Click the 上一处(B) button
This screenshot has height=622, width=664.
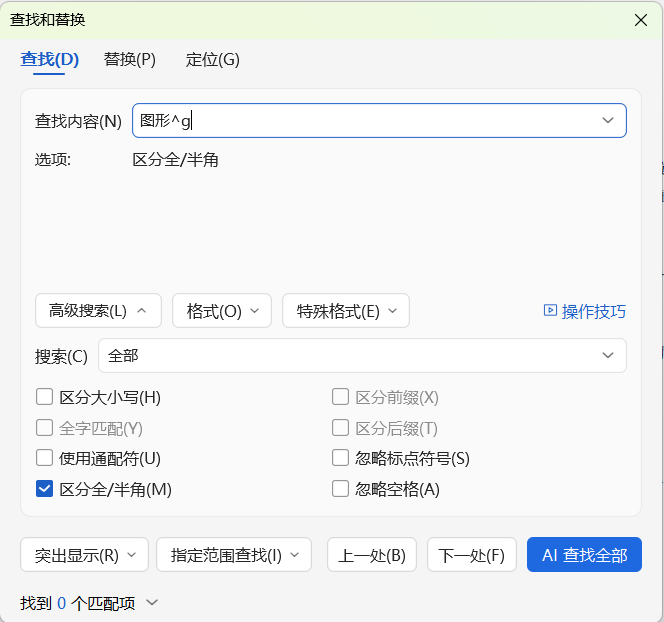tap(372, 555)
